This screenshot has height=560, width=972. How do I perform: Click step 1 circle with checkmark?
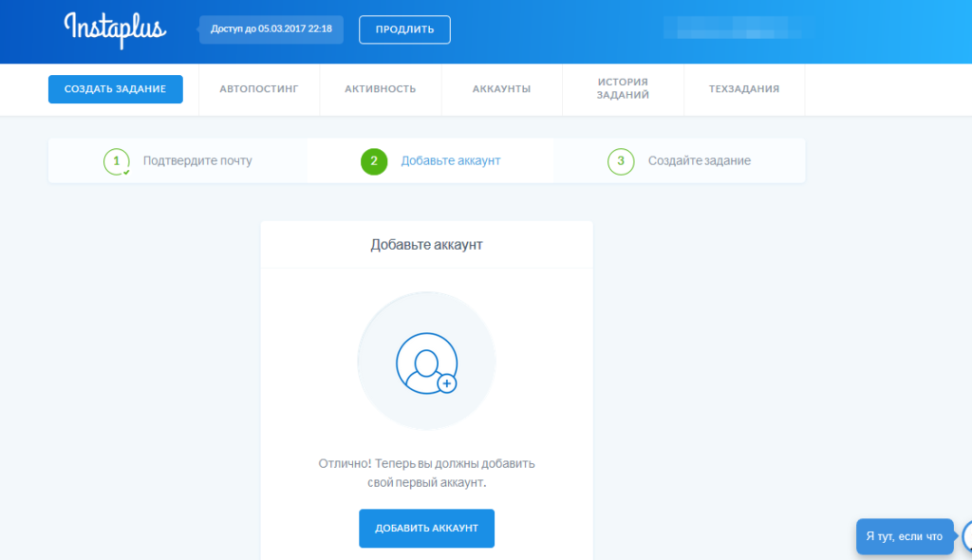(x=116, y=161)
